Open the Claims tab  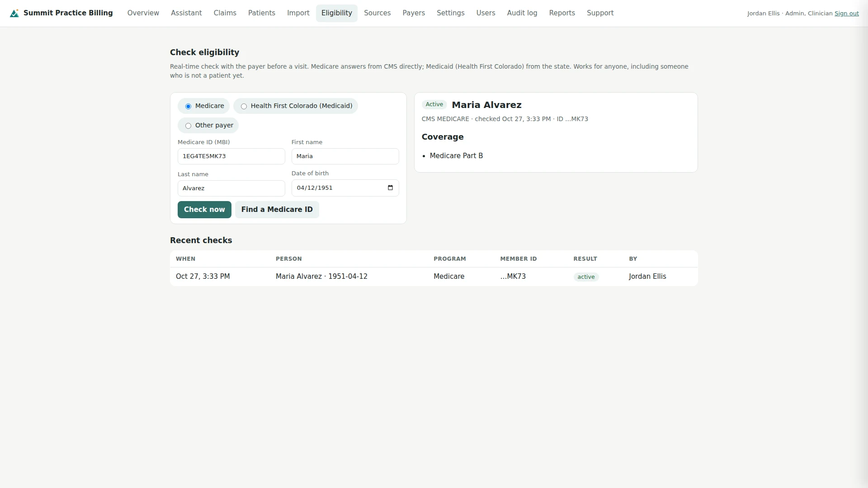tap(225, 13)
